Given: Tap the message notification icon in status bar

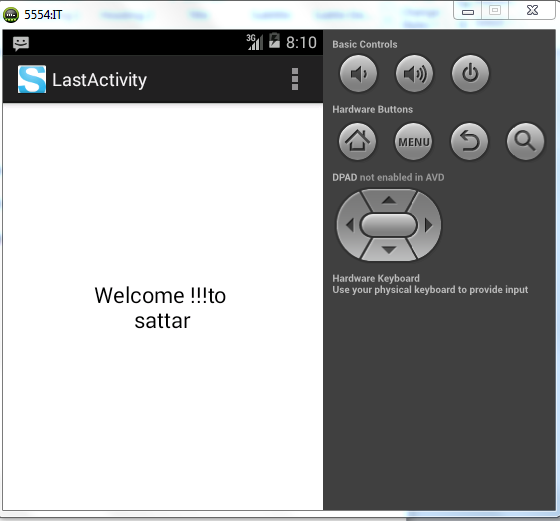Looking at the screenshot, I should click(x=21, y=44).
